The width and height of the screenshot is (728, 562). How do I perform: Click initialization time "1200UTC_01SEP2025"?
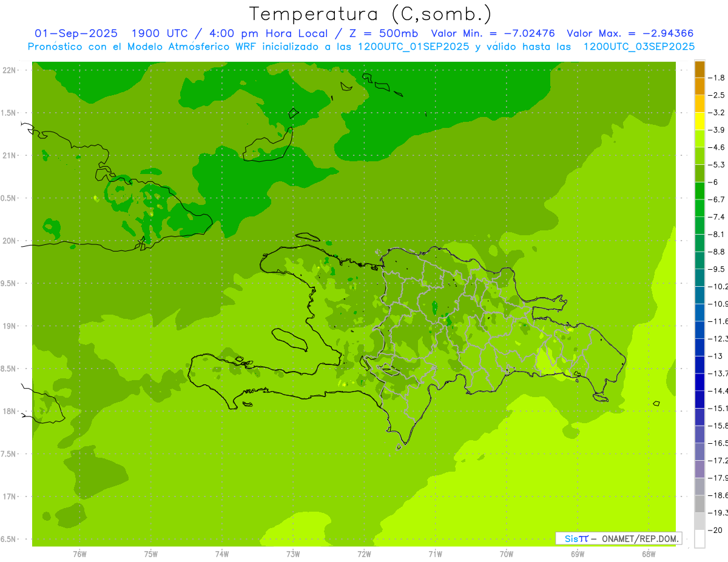414,47
